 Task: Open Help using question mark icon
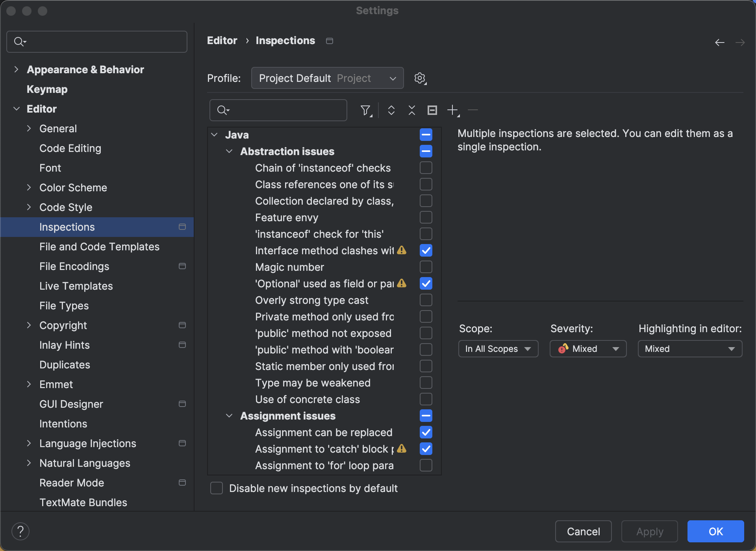[21, 531]
